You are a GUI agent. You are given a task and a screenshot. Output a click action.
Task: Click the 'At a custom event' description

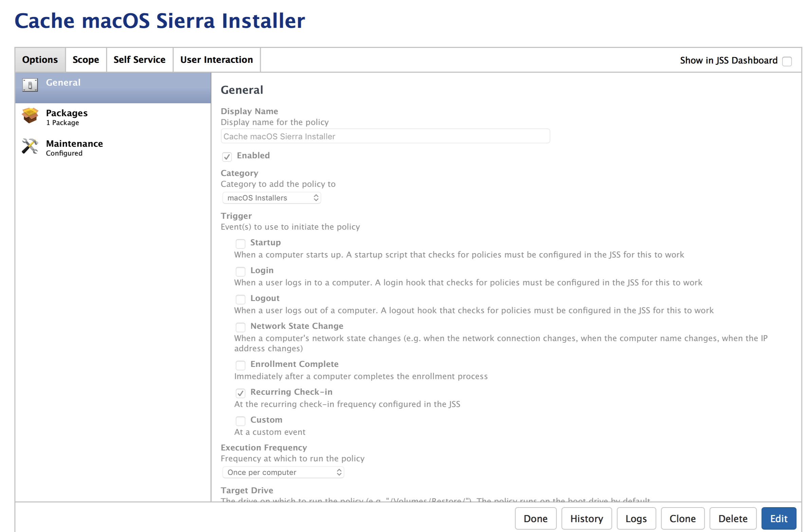point(270,432)
